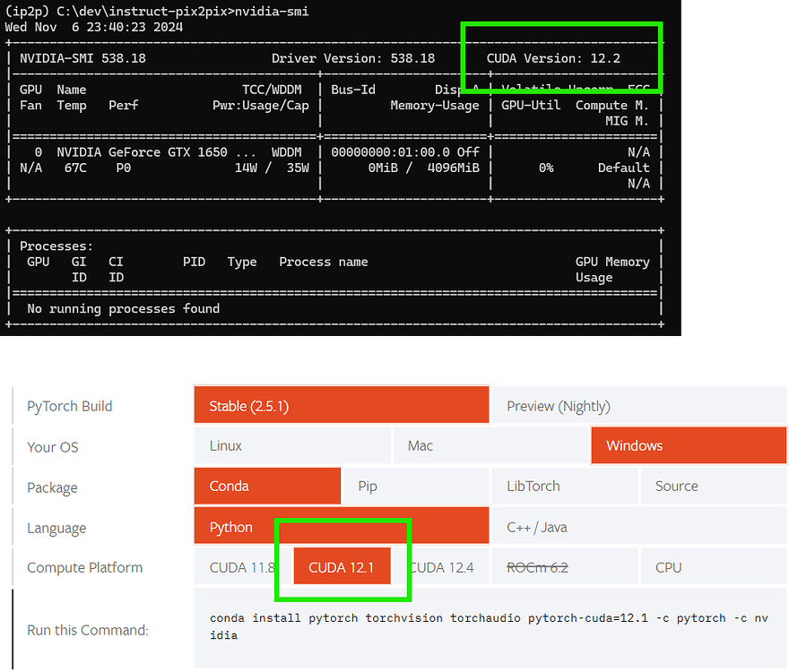The image size is (789, 672).
Task: Click the '0MiB / 4096MiB' memory usage value
Action: [424, 168]
